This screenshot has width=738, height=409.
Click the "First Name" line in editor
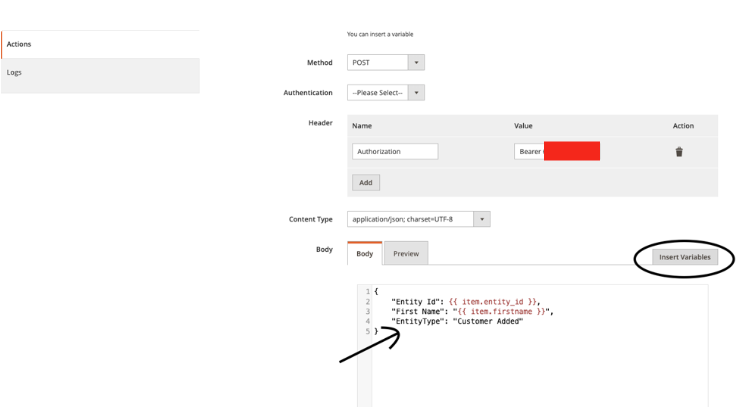pos(473,312)
